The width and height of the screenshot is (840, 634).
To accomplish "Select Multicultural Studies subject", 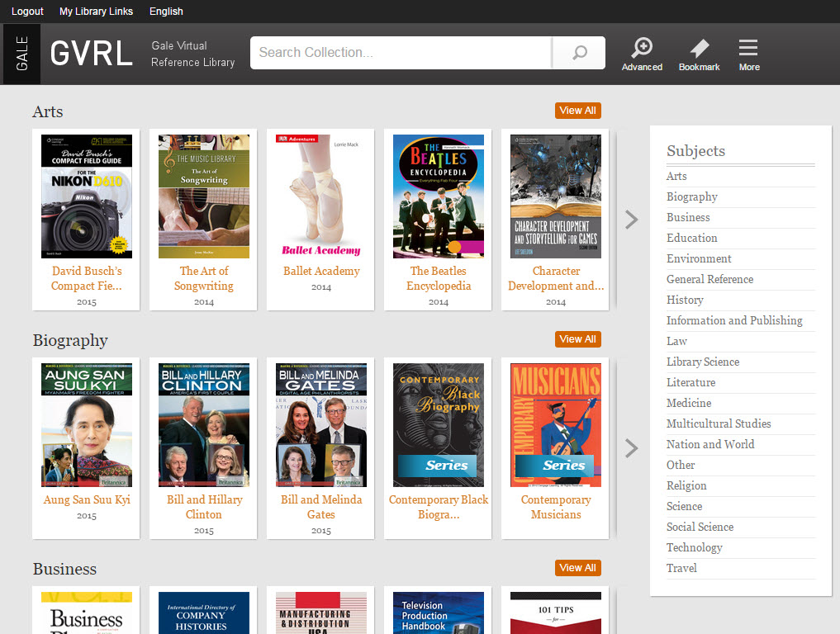I will pos(719,423).
